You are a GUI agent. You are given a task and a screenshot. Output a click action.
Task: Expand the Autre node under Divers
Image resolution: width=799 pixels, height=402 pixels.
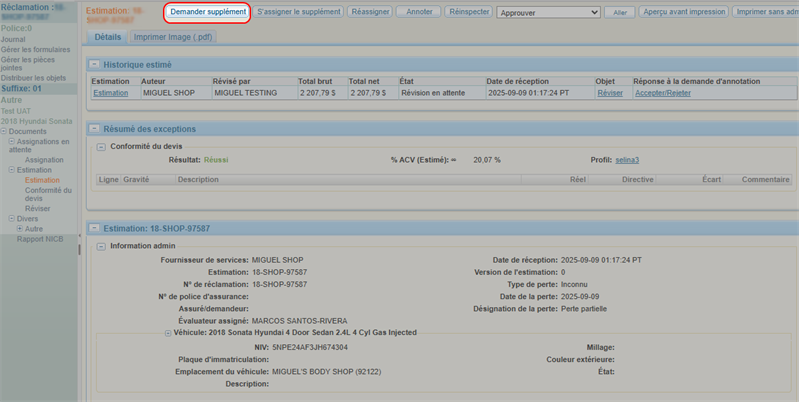(20, 229)
